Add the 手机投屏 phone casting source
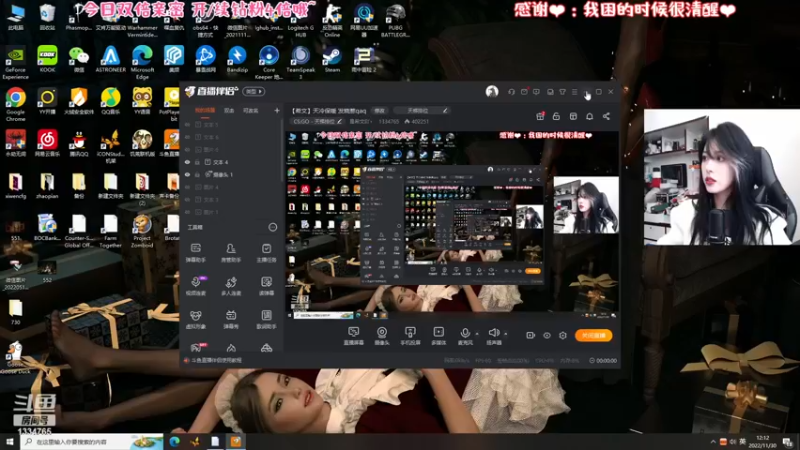The height and width of the screenshot is (450, 800). [x=410, y=336]
